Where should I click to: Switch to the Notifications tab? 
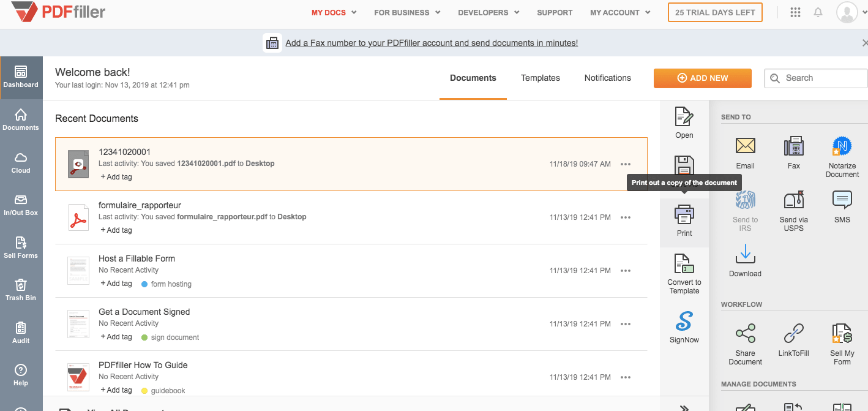pos(607,78)
